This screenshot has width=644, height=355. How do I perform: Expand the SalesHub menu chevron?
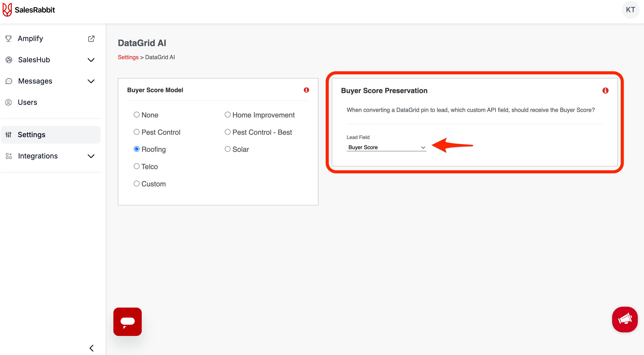[x=91, y=60]
